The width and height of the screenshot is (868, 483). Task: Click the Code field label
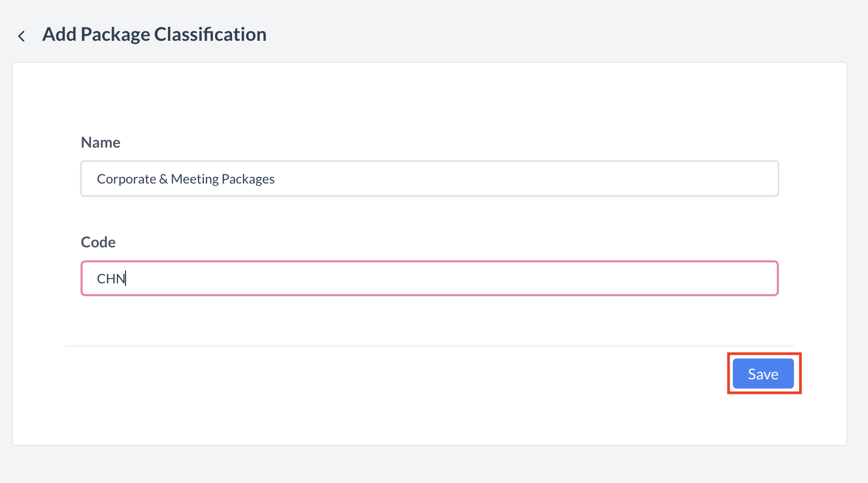tap(98, 242)
